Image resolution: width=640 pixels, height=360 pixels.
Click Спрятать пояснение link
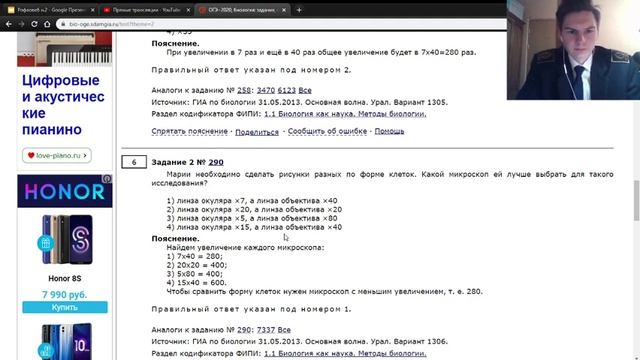(x=189, y=131)
